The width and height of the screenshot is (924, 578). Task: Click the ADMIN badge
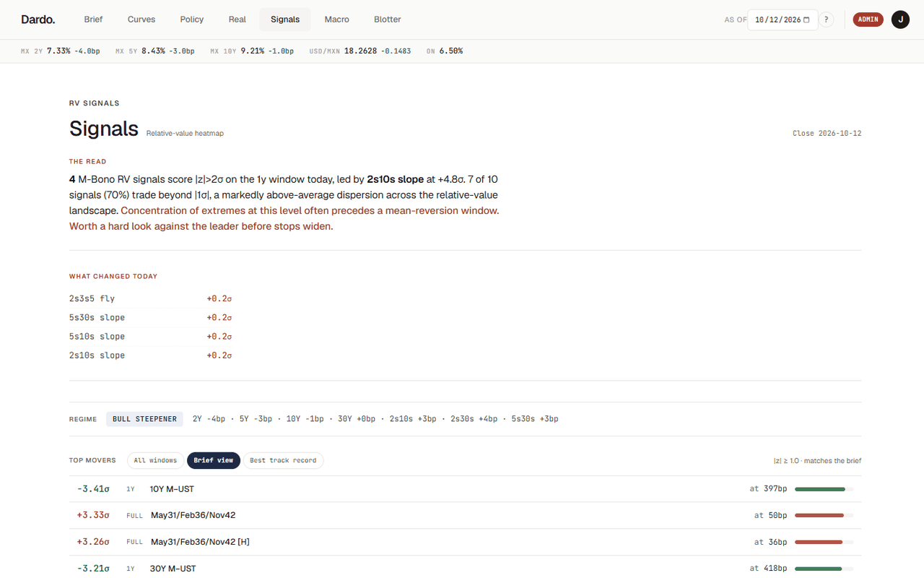(868, 20)
